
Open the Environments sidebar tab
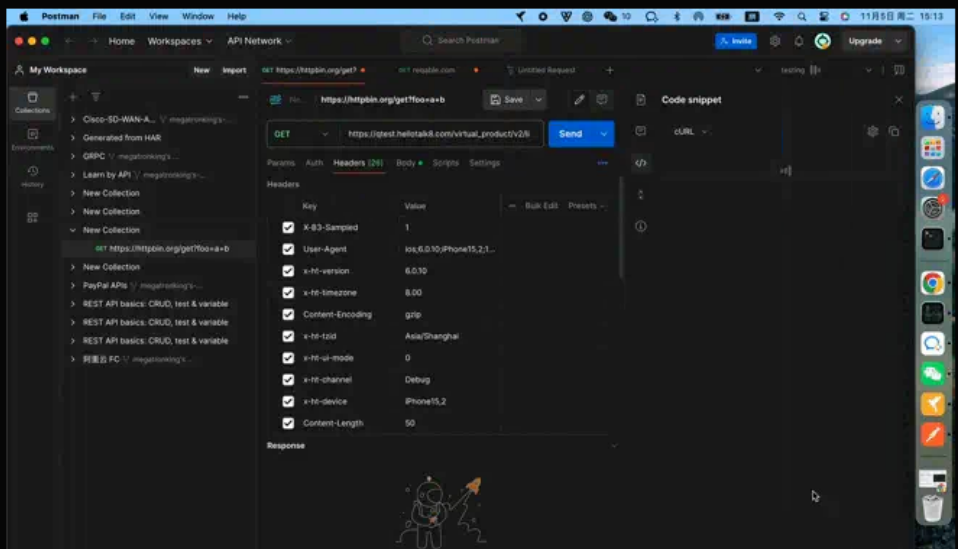[x=32, y=139]
